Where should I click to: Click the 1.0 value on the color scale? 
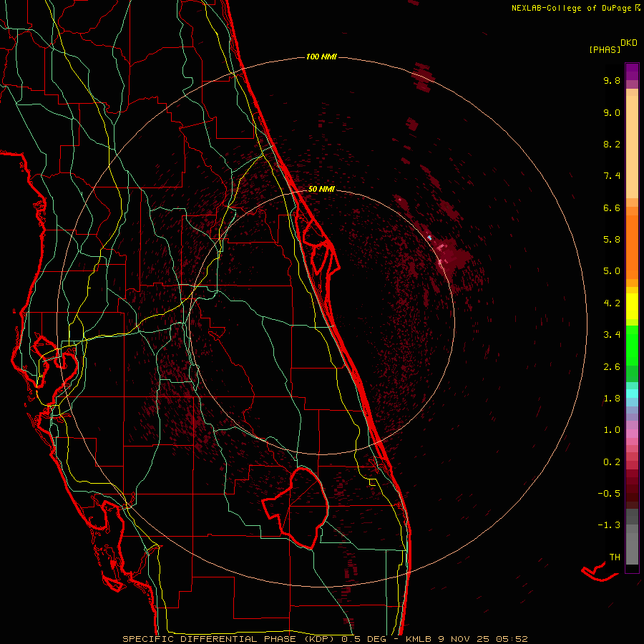[x=612, y=430]
